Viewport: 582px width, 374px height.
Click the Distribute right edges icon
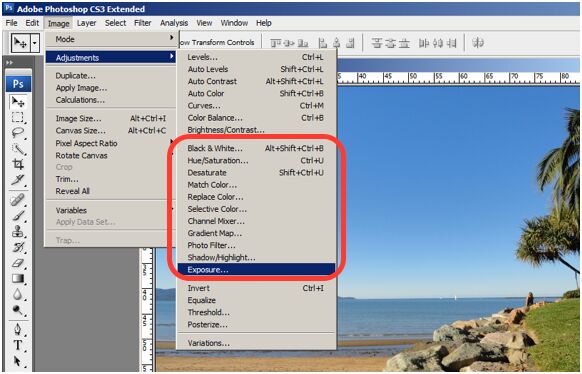click(x=451, y=43)
